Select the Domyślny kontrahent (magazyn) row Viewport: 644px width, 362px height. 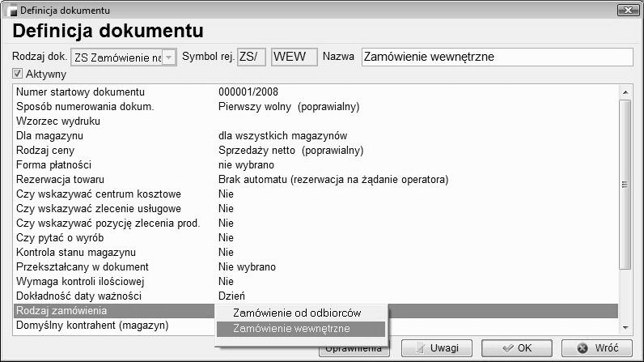(x=316, y=326)
